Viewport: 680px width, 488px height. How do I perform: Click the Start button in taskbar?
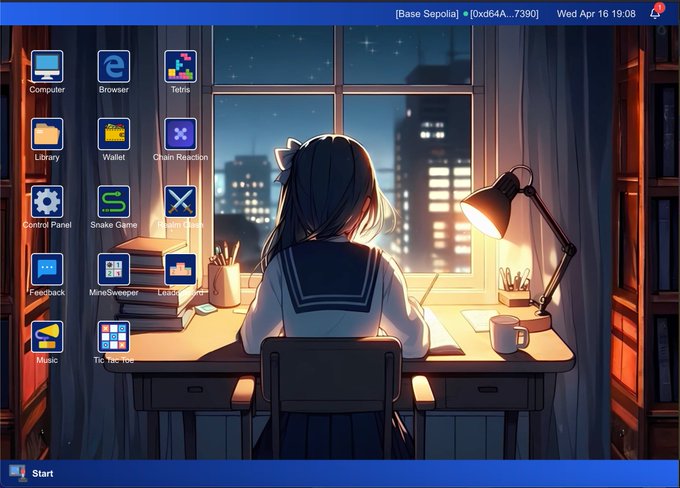[x=42, y=473]
